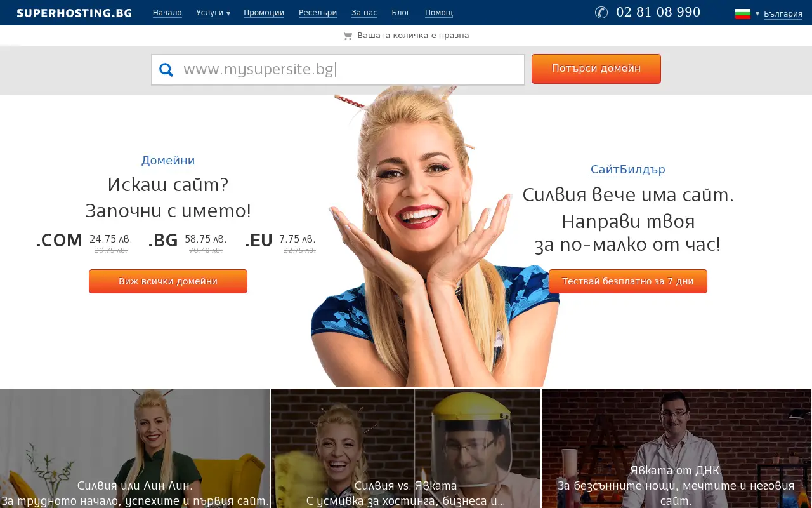Click the Потърси домейн button
The height and width of the screenshot is (508, 812).
click(x=596, y=69)
